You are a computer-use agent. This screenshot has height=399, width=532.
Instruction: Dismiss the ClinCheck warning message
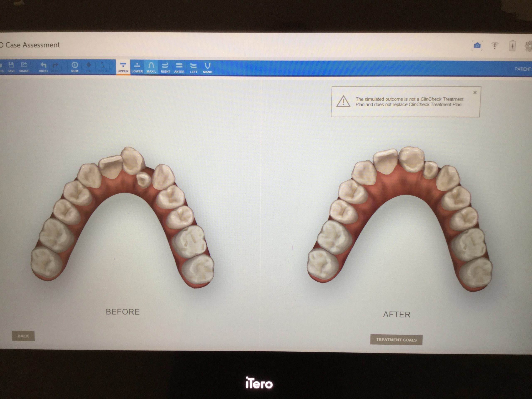[x=475, y=93]
